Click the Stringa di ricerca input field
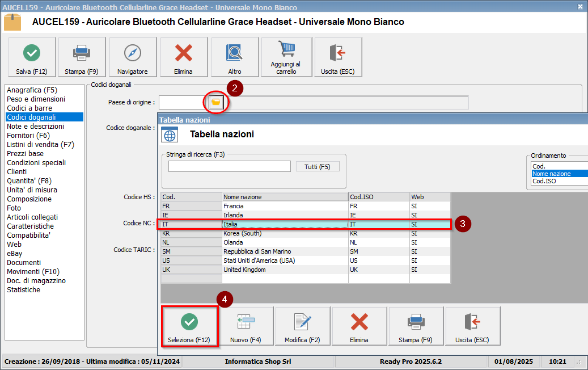This screenshot has height=370, width=588. click(229, 166)
